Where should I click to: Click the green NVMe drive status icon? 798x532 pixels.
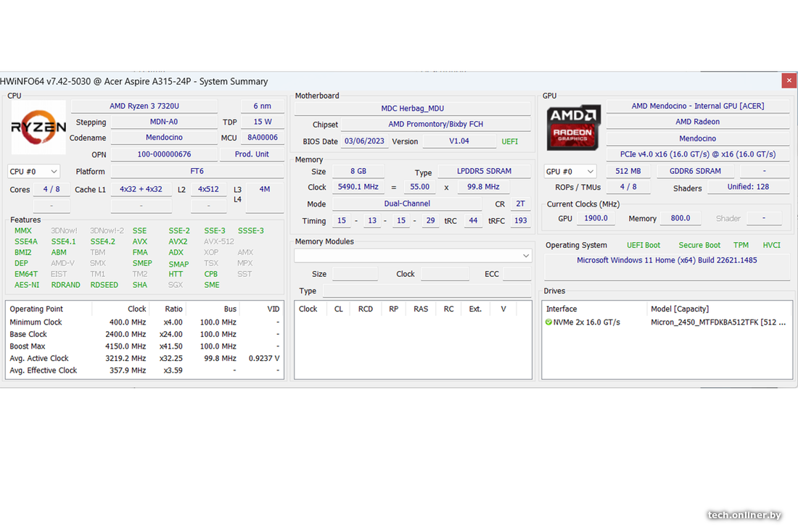[548, 322]
